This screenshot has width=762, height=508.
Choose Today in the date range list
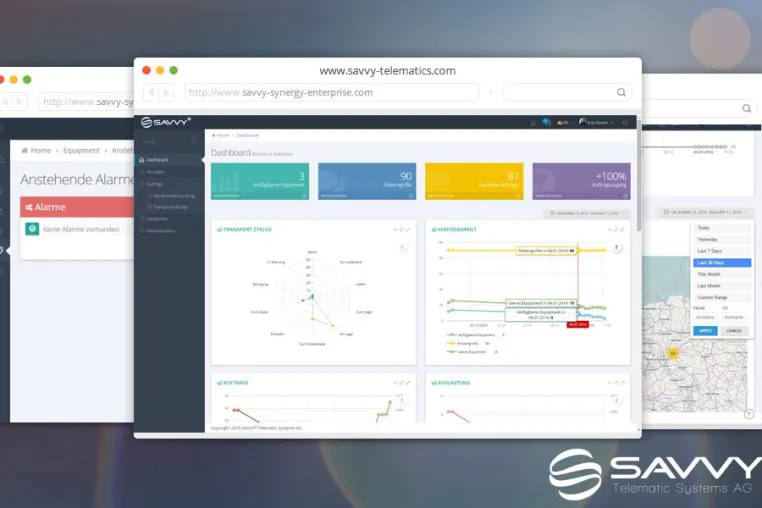[722, 228]
